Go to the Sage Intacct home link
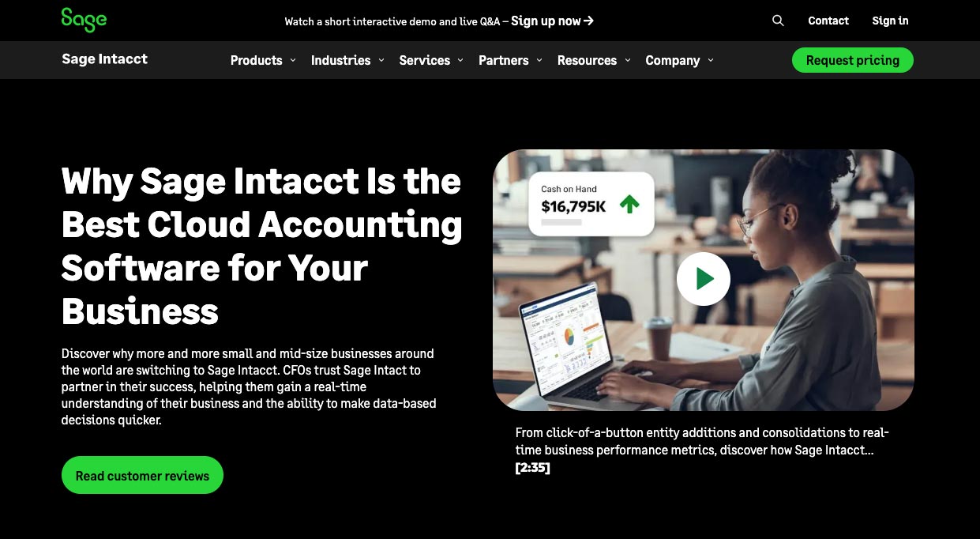Screen dimensions: 980x539 (104, 59)
